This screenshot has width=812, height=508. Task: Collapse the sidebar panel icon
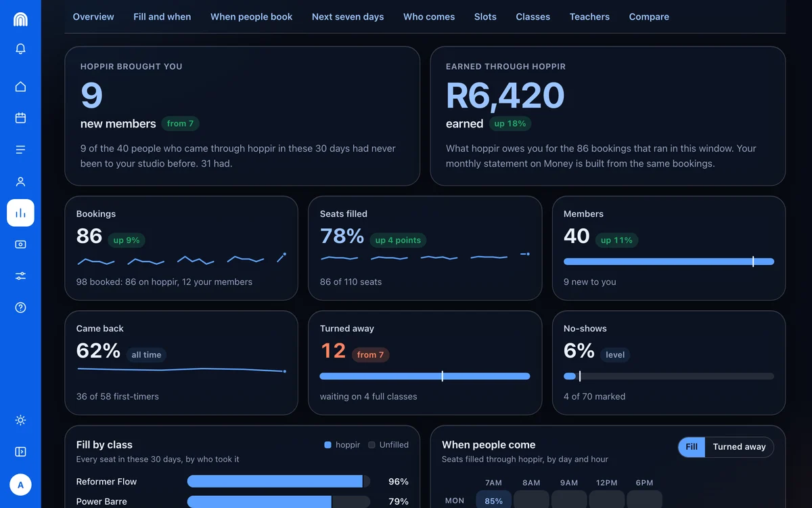click(x=20, y=452)
